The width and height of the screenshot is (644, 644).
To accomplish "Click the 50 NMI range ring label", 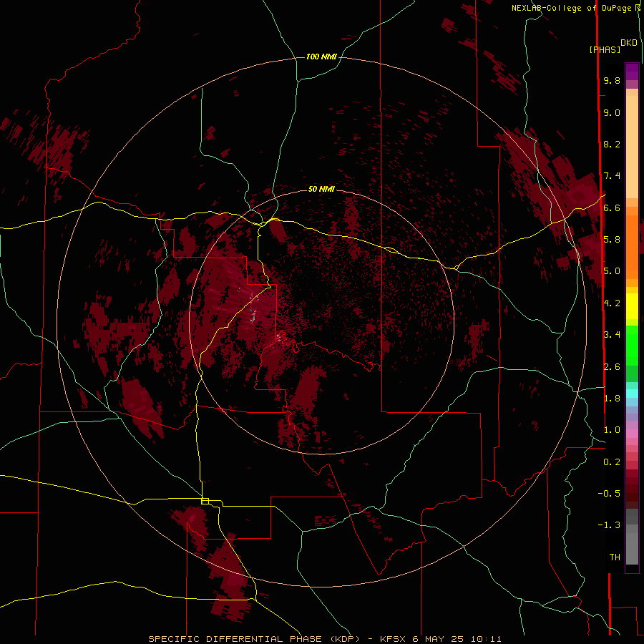I will (321, 189).
